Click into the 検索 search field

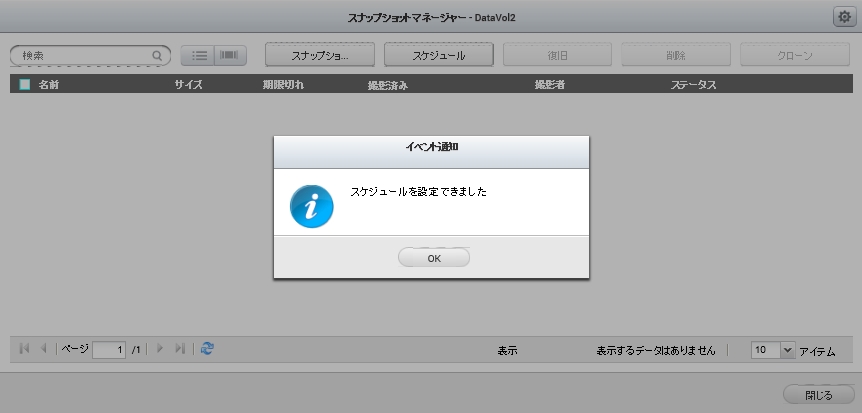point(82,56)
